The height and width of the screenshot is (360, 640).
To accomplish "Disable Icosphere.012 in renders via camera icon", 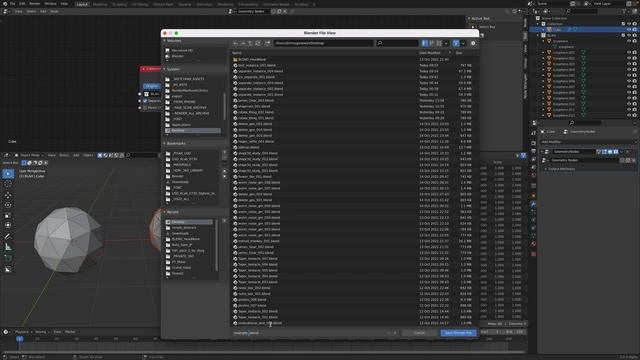I will 635,116.
